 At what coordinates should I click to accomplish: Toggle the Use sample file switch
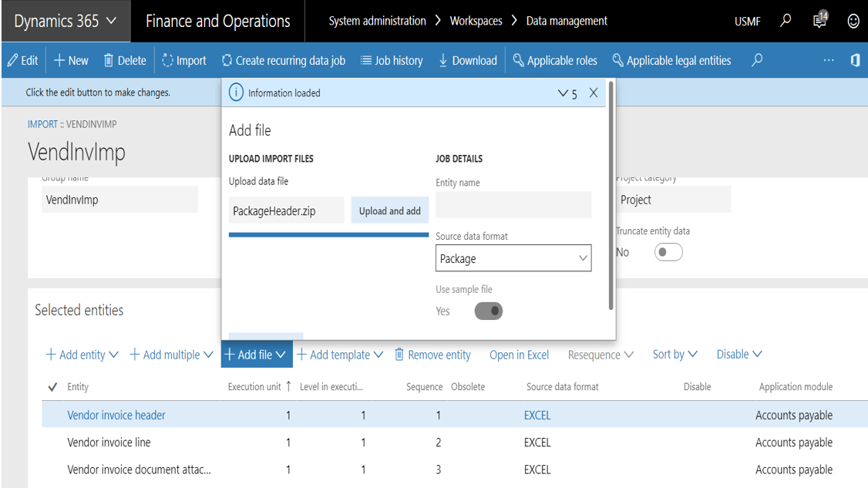pyautogui.click(x=488, y=311)
